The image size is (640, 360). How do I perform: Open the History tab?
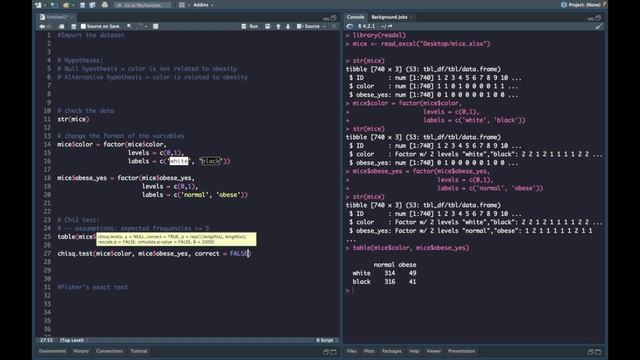[81, 351]
